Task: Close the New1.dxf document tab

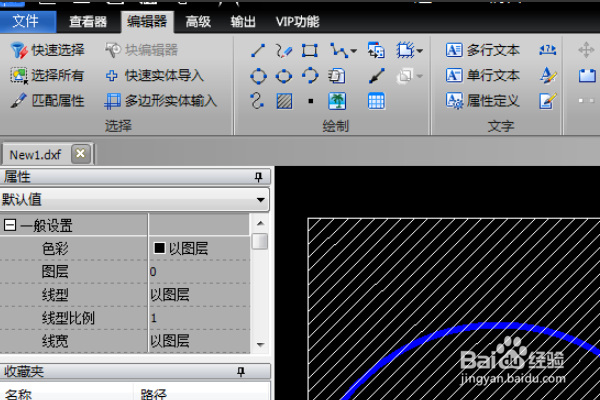Action: point(80,154)
